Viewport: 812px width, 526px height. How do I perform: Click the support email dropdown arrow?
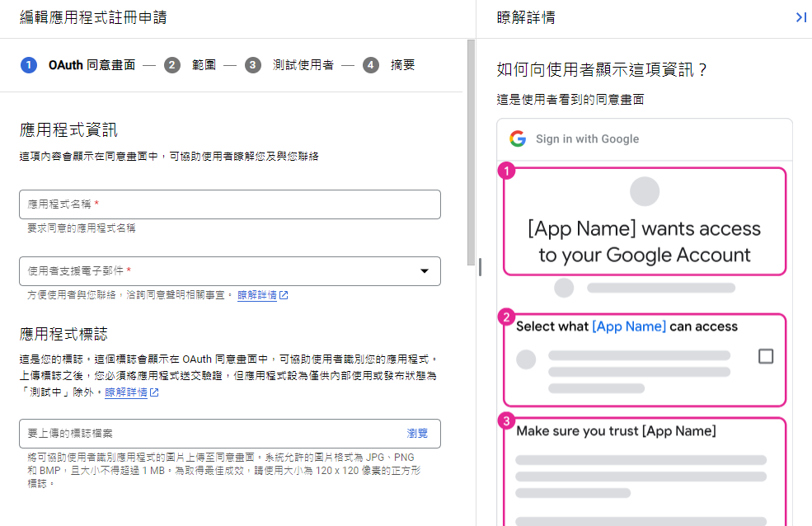point(425,271)
